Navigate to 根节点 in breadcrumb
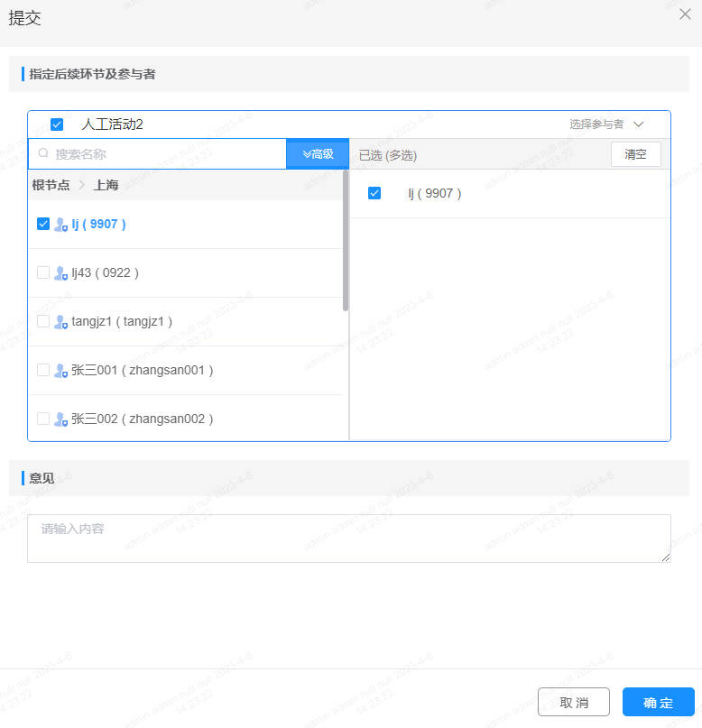702x728 pixels. pos(51,185)
